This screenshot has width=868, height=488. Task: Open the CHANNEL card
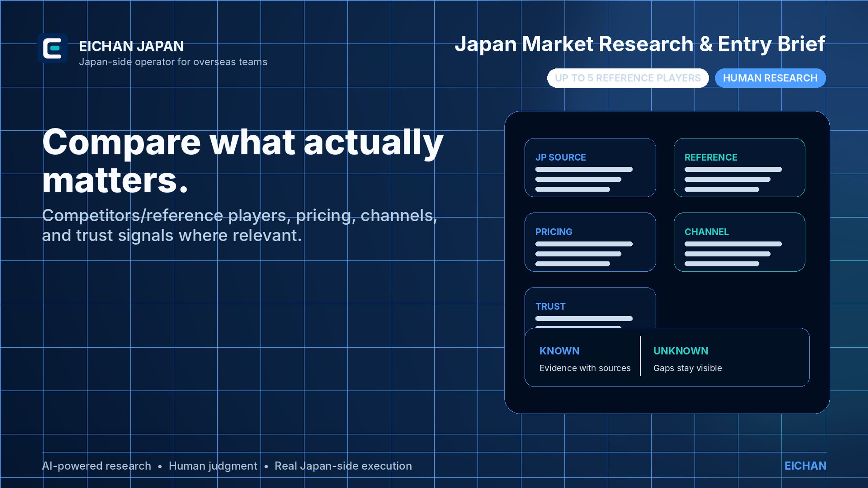tap(739, 242)
